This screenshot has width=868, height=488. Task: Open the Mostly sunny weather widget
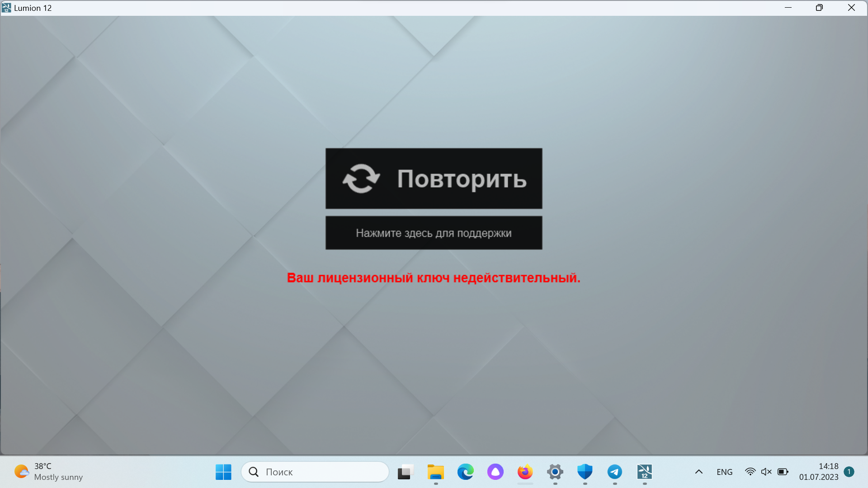tap(48, 472)
